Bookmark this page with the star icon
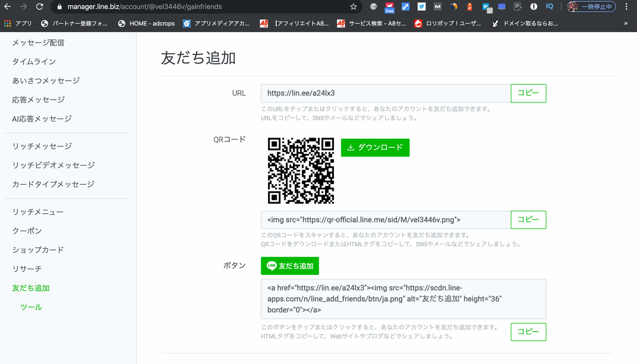The image size is (637, 364). tap(354, 7)
